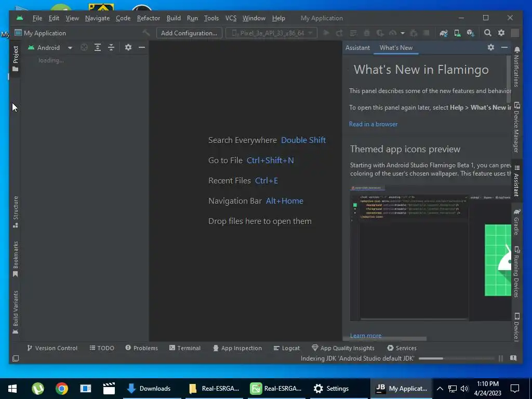
Task: Open IDE Settings gear in toolbar
Action: point(501,33)
